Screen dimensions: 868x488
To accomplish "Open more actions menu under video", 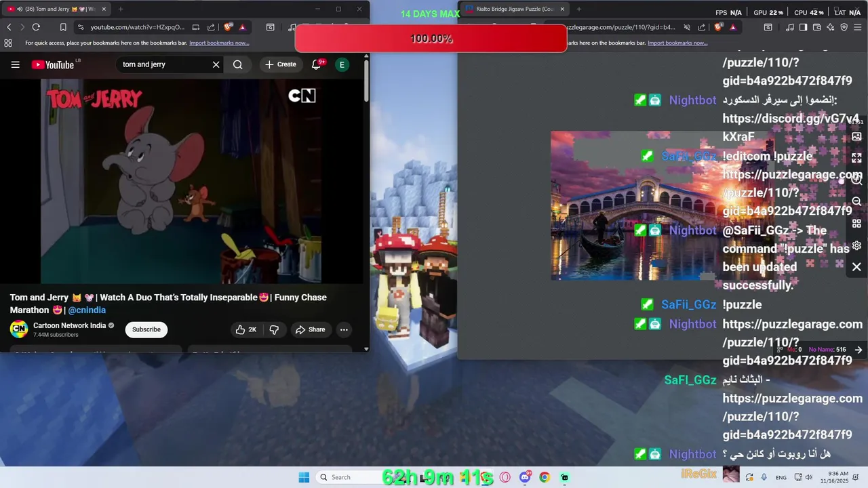I will pos(344,329).
